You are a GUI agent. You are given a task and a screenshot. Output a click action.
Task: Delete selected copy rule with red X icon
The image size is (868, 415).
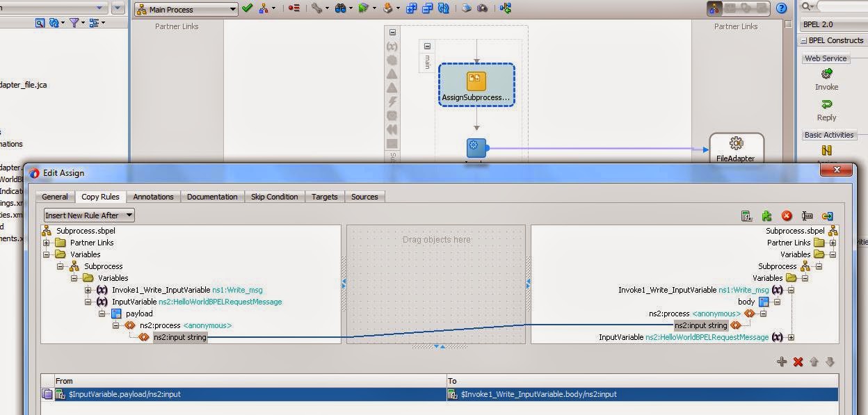(x=787, y=216)
